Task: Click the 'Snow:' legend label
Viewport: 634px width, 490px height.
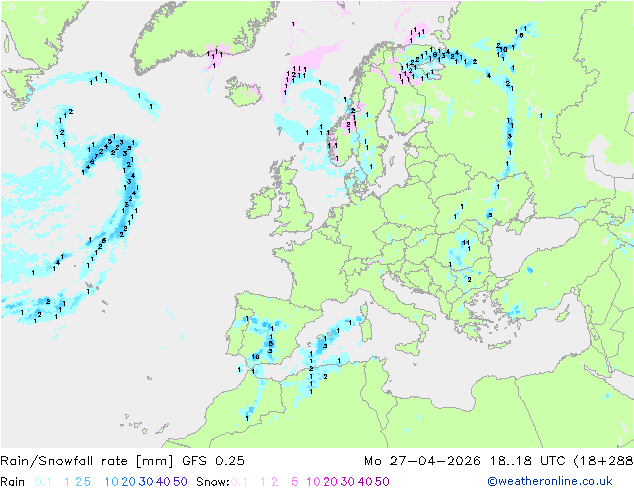Action: [213, 482]
